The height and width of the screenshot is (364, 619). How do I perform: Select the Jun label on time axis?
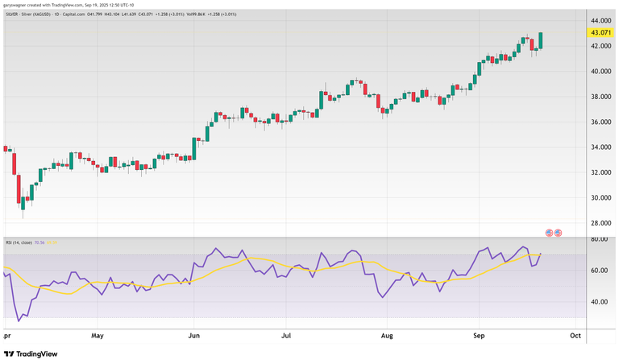(x=193, y=333)
